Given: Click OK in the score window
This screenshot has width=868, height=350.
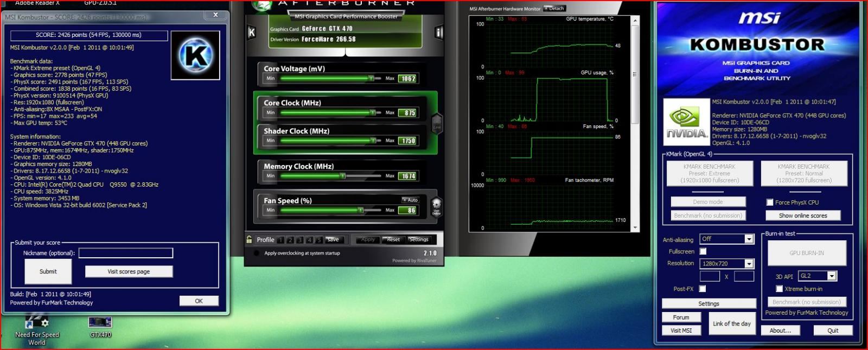Looking at the screenshot, I should (x=199, y=301).
